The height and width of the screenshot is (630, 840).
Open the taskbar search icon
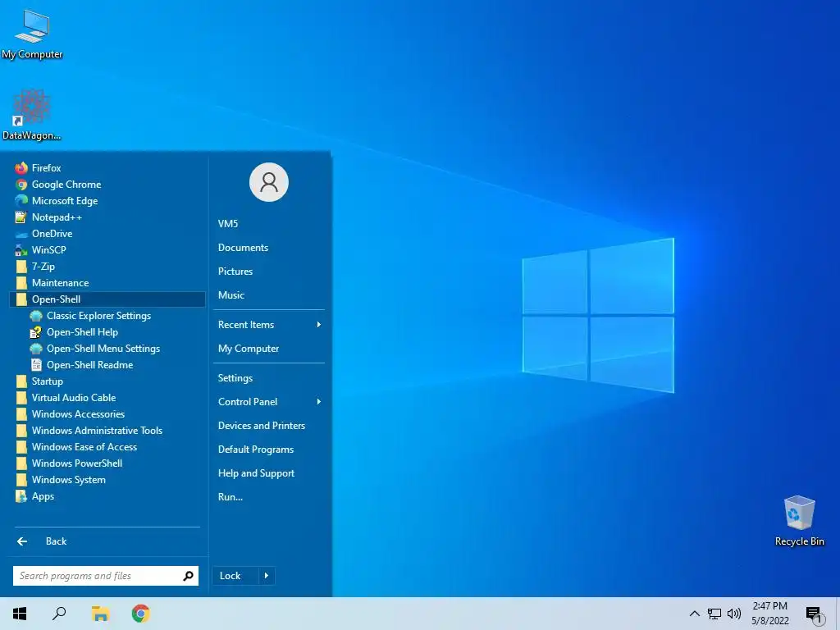coord(59,614)
